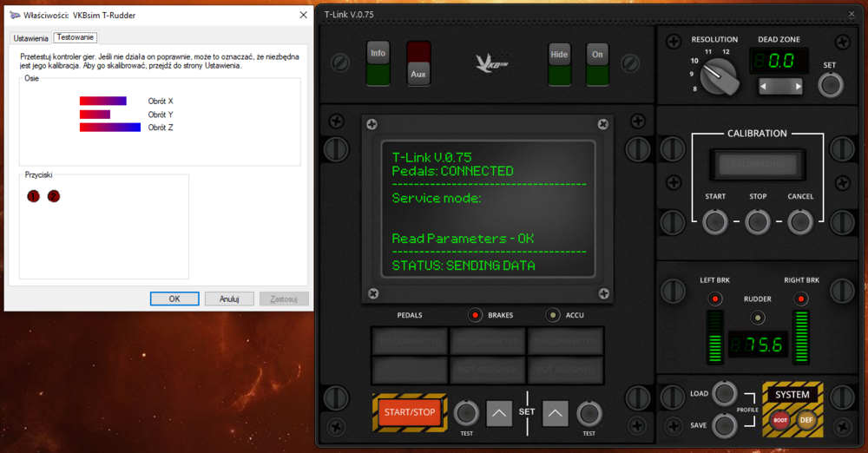Click the left SET up-arrow button
This screenshot has height=453, width=868.
499,413
